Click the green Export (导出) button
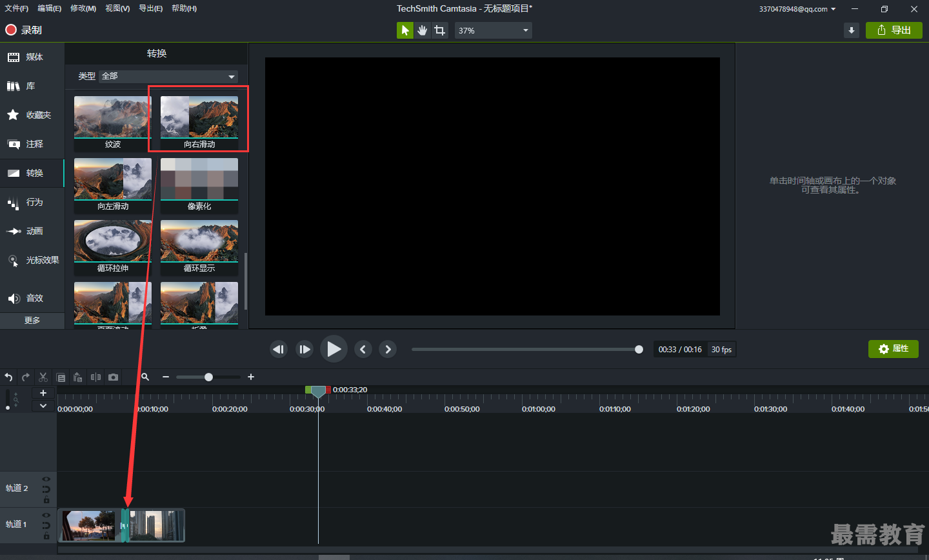Screen dimensions: 929x560 [x=894, y=30]
